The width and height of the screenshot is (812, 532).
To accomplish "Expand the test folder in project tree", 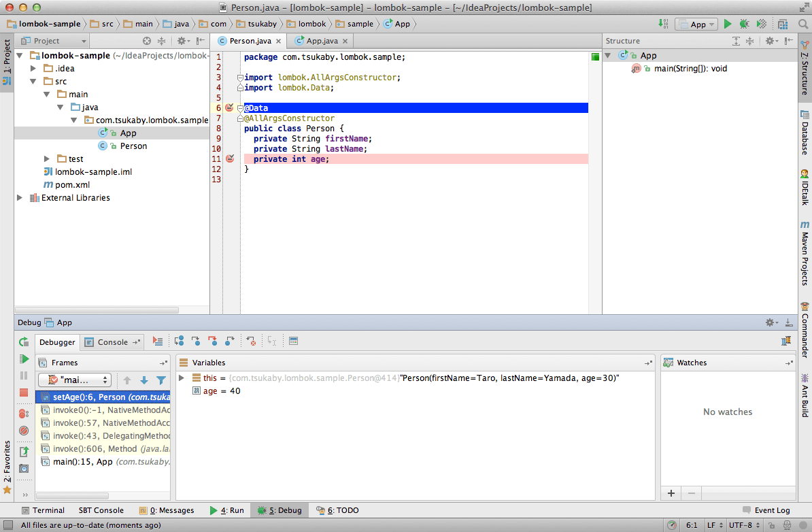I will pyautogui.click(x=47, y=159).
